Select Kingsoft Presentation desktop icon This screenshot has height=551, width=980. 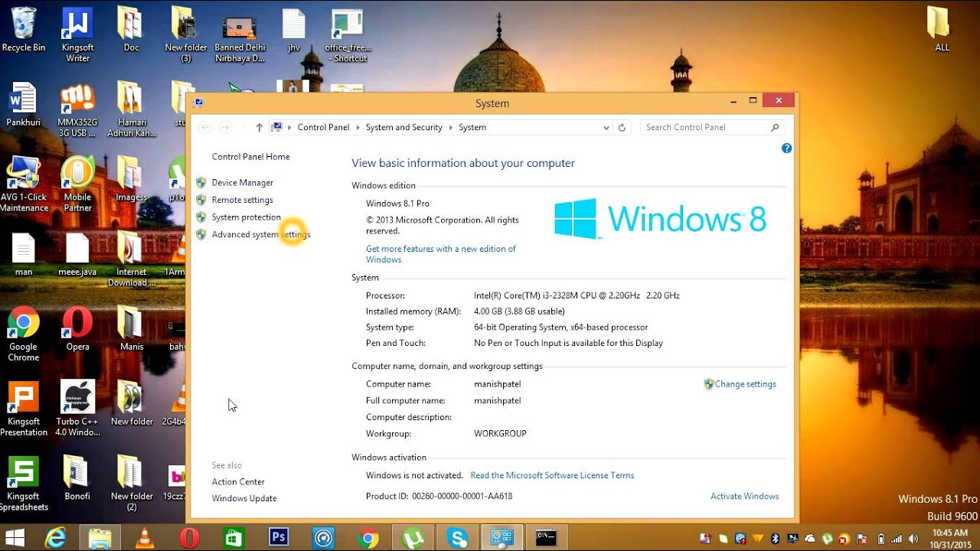(23, 409)
